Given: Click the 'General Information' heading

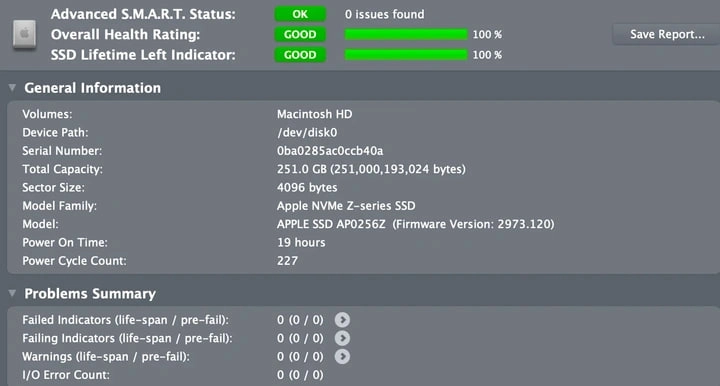Looking at the screenshot, I should tap(93, 88).
